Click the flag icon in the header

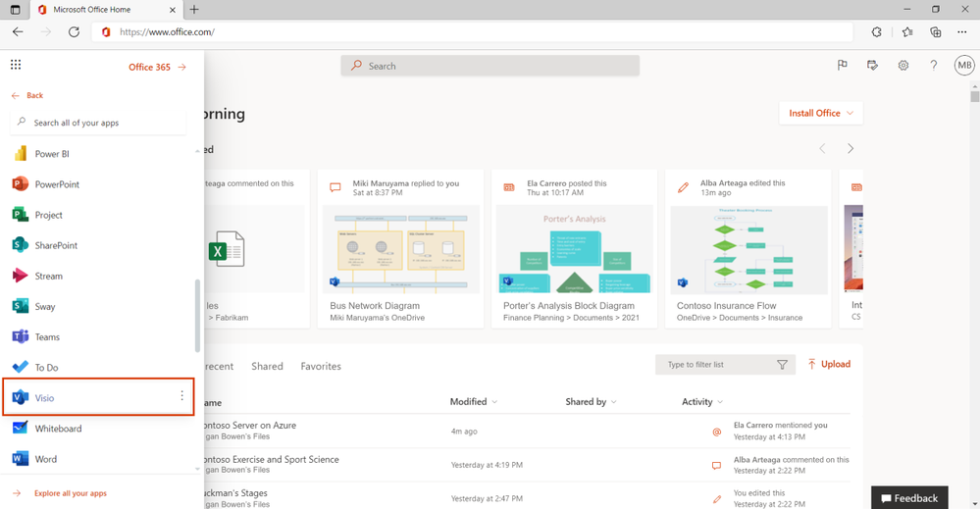tap(843, 65)
